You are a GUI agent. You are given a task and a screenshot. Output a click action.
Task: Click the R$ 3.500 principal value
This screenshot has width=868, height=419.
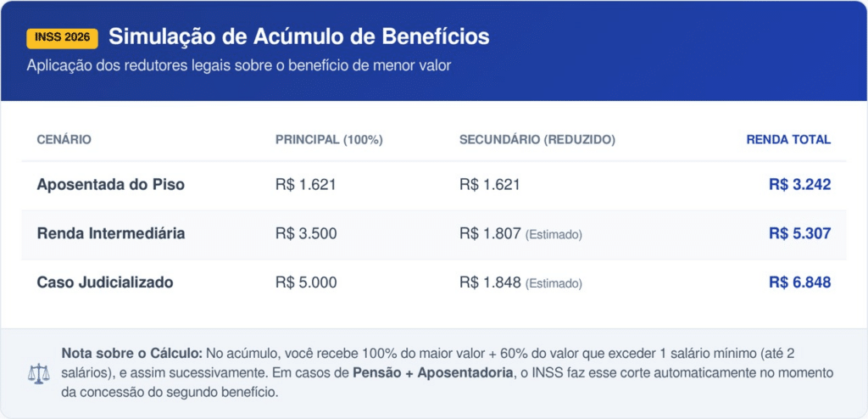pyautogui.click(x=306, y=233)
